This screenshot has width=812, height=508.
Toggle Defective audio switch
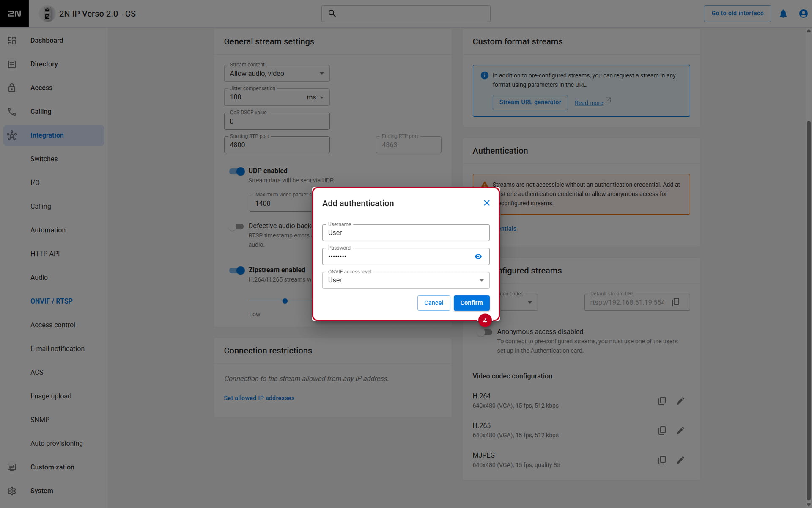pyautogui.click(x=237, y=226)
